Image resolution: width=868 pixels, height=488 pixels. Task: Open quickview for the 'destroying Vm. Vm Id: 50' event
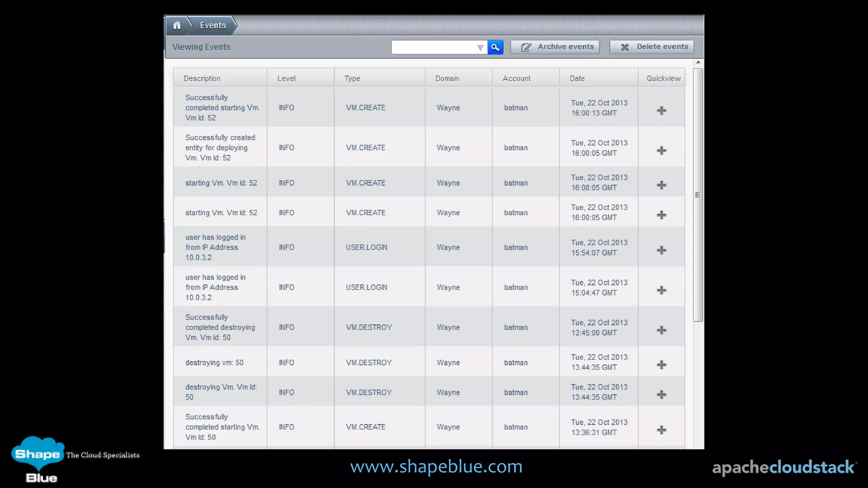pos(662,395)
